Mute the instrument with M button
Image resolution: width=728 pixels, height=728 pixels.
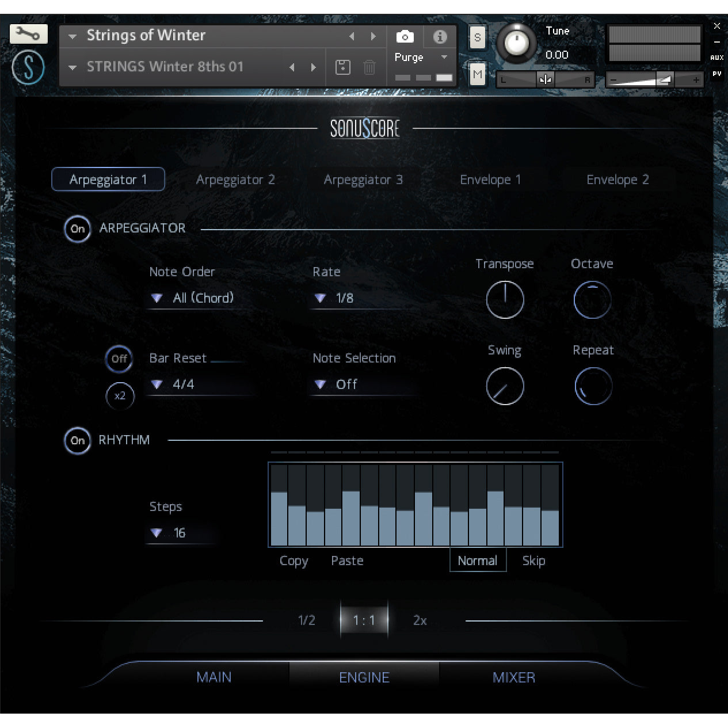[x=477, y=74]
